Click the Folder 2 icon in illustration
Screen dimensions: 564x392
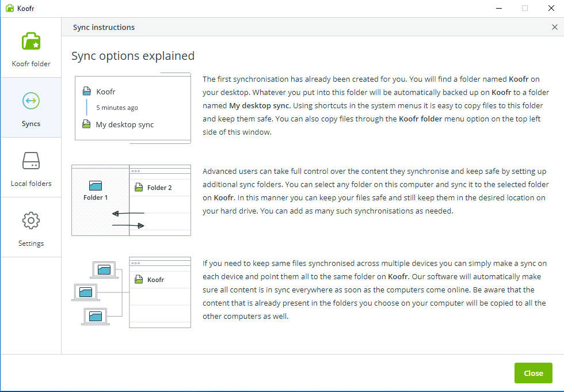point(139,187)
